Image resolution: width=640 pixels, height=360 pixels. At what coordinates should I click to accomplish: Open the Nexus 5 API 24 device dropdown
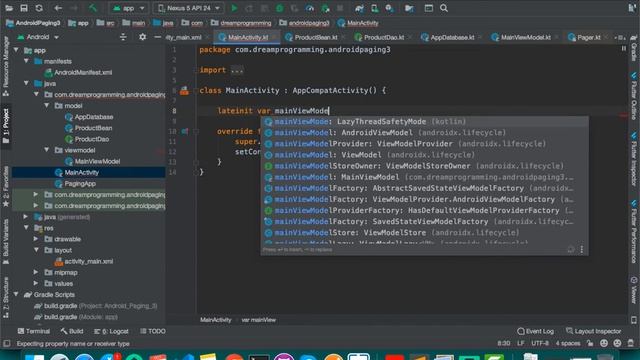click(x=190, y=8)
